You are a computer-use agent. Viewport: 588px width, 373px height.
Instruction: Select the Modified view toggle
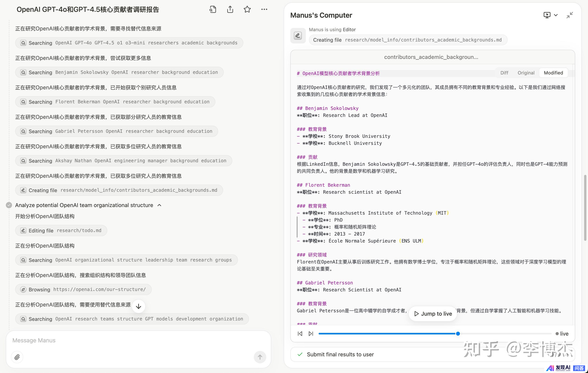pos(553,73)
